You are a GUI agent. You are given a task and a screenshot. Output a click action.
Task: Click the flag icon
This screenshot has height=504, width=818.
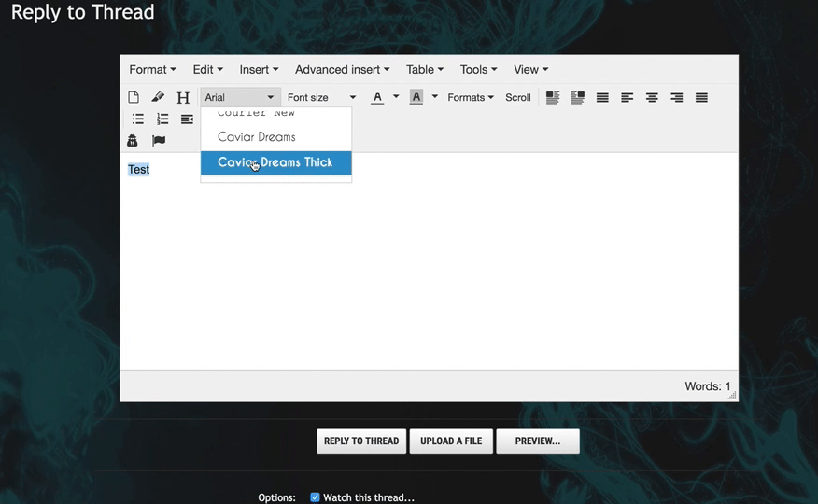[x=159, y=140]
